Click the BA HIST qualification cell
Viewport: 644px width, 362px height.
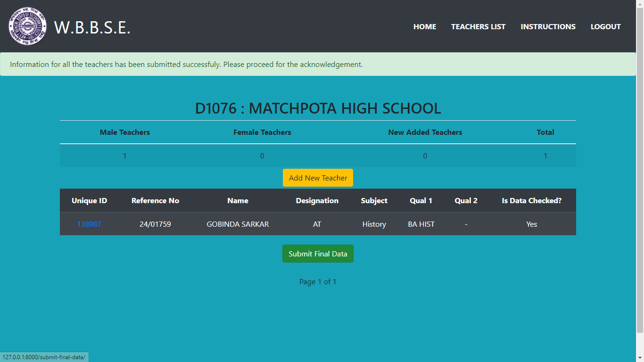click(x=421, y=224)
